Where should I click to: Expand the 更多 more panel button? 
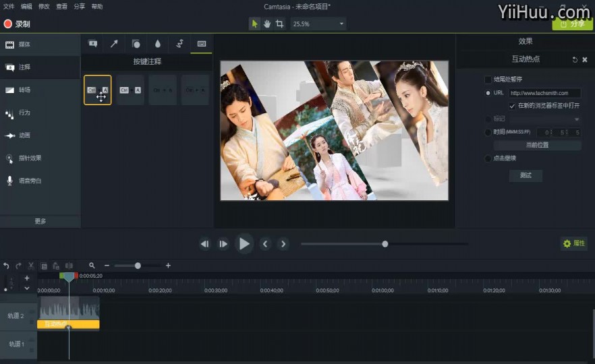coord(40,221)
